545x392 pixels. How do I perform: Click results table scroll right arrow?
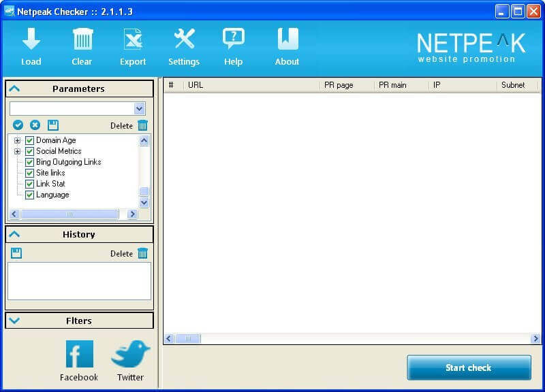[x=535, y=338]
